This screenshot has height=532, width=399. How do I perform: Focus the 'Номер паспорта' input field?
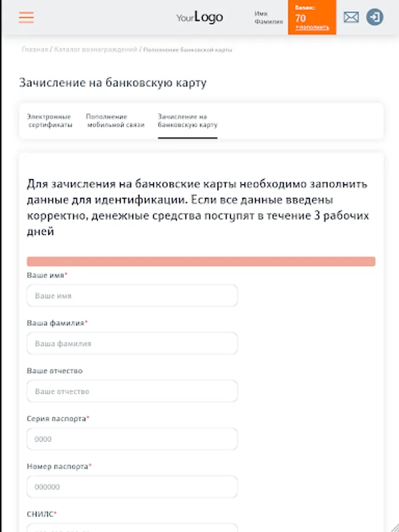tap(132, 487)
